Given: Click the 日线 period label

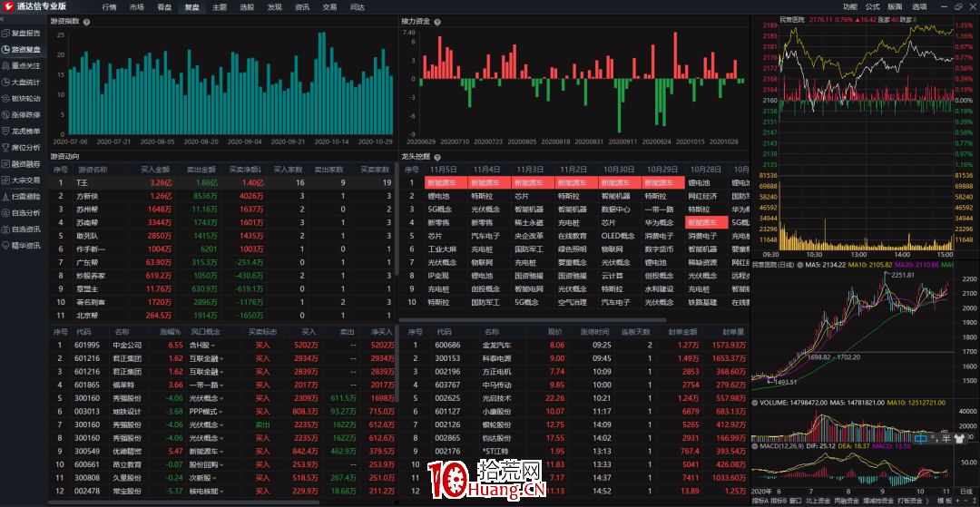Looking at the screenshot, I should coord(966,492).
